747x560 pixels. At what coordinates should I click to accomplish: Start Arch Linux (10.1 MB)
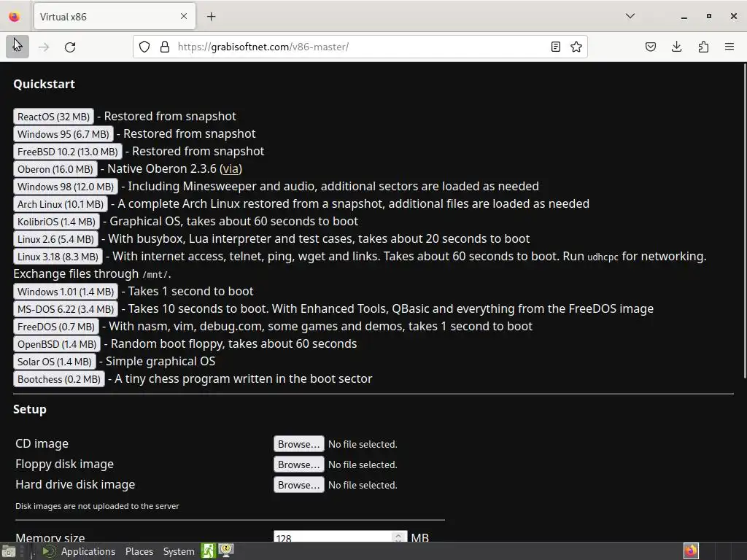(x=61, y=204)
